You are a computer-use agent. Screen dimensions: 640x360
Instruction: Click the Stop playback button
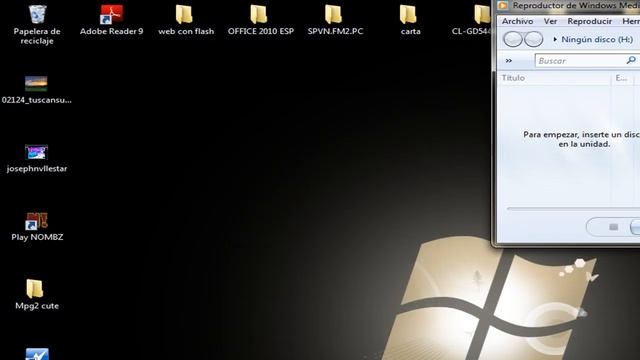point(613,227)
